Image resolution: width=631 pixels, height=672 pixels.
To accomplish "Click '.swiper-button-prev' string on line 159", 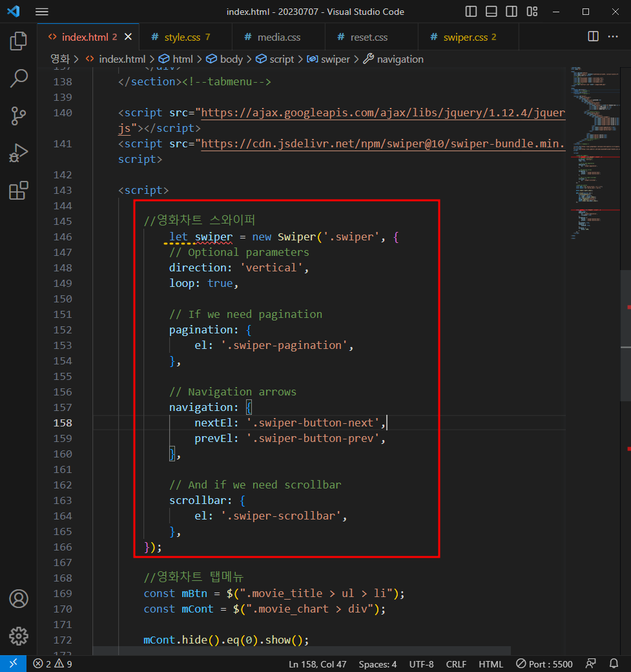I will click(x=313, y=439).
